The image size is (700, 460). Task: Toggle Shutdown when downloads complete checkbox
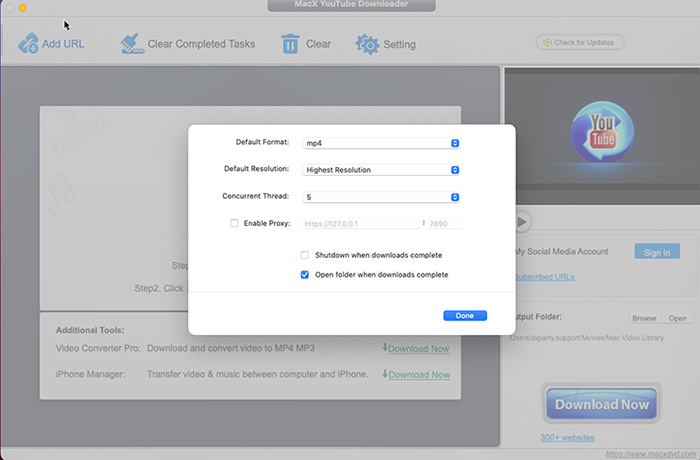pyautogui.click(x=304, y=255)
